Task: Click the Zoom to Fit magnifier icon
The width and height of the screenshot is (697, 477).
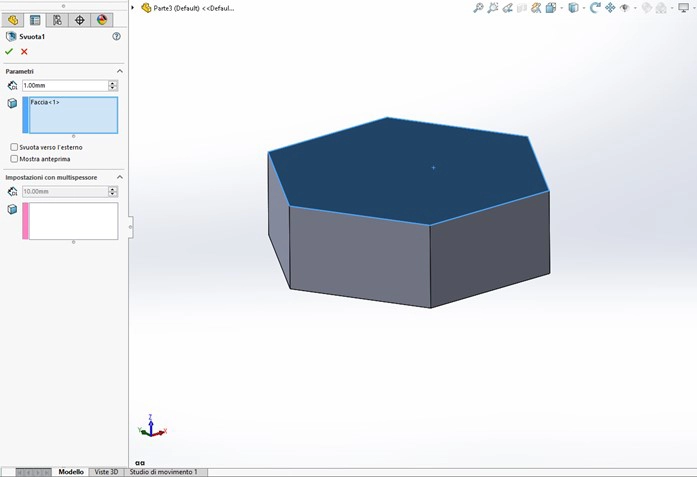Action: [478, 8]
